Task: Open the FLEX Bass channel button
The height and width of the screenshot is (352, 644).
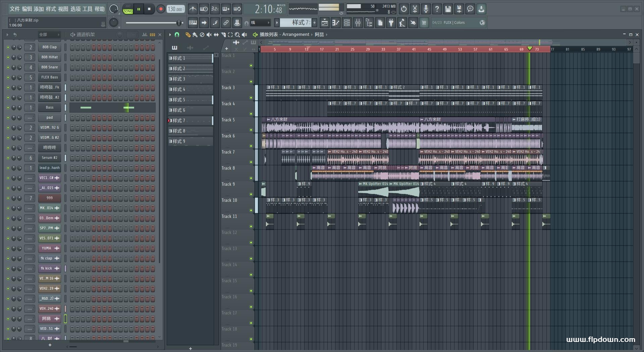Action: [50, 77]
